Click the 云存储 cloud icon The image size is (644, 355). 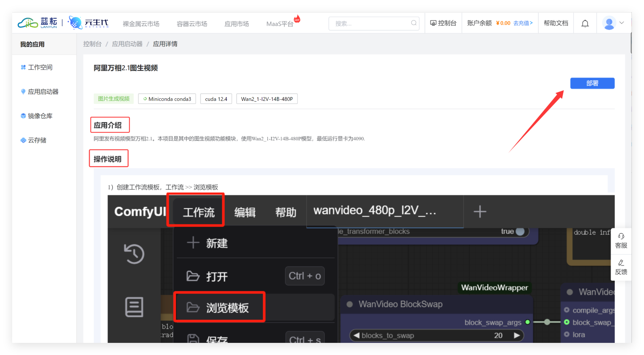23,140
